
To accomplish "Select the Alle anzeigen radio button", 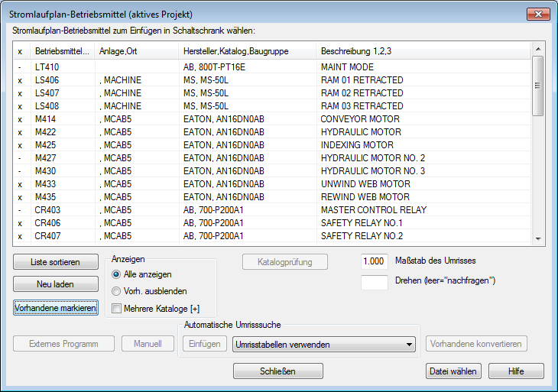I will click(x=116, y=274).
